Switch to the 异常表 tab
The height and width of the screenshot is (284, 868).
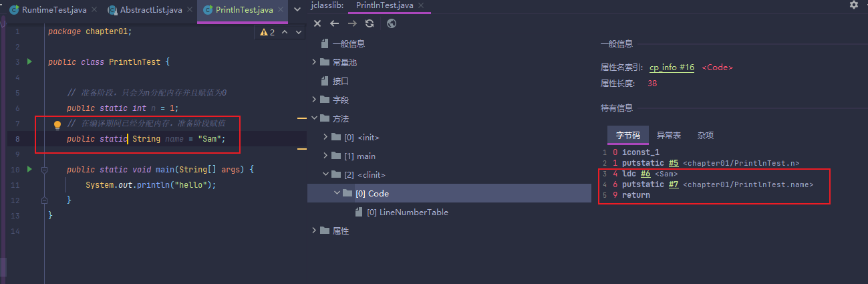tap(669, 135)
